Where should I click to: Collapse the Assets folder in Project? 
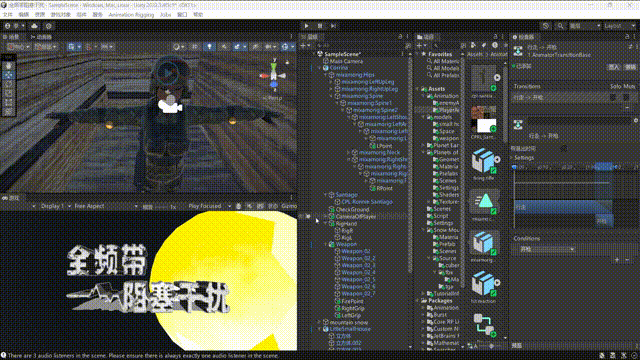418,89
